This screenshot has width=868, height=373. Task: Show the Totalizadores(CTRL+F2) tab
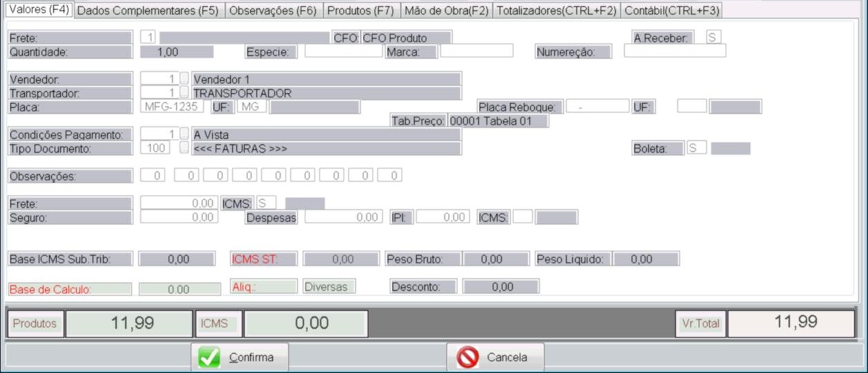point(557,10)
